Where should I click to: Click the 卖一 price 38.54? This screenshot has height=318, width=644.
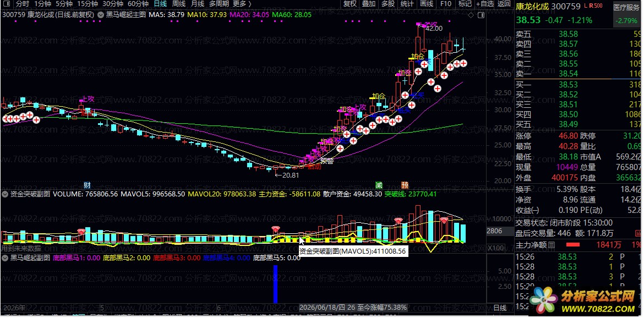pyautogui.click(x=568, y=73)
